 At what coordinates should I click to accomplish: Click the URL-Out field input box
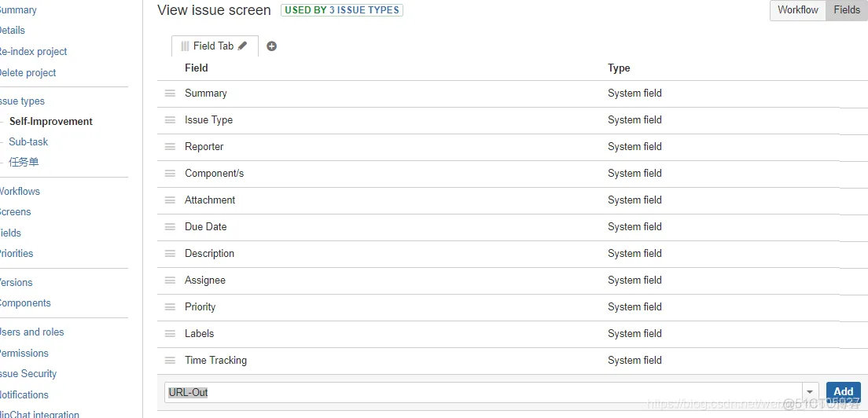[x=484, y=393]
